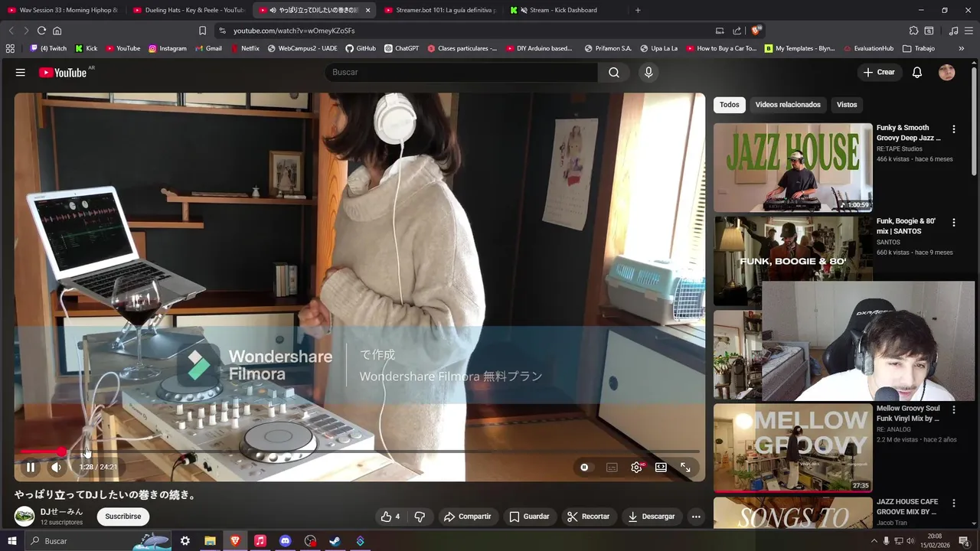Switch to Wav Session 33 browser tab
Screen dimensions: 980x551
(63, 10)
